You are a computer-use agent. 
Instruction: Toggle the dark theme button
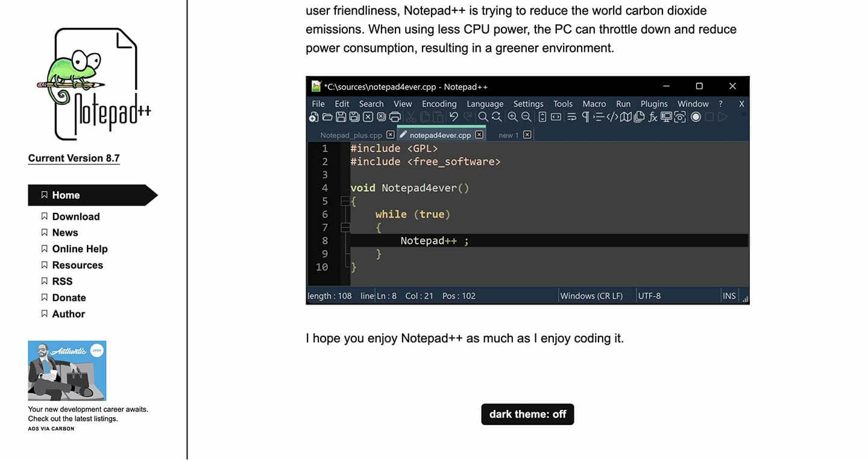[527, 414]
